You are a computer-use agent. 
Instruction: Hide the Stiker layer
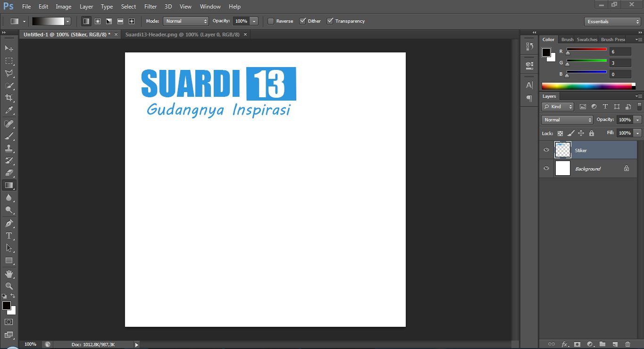(546, 150)
